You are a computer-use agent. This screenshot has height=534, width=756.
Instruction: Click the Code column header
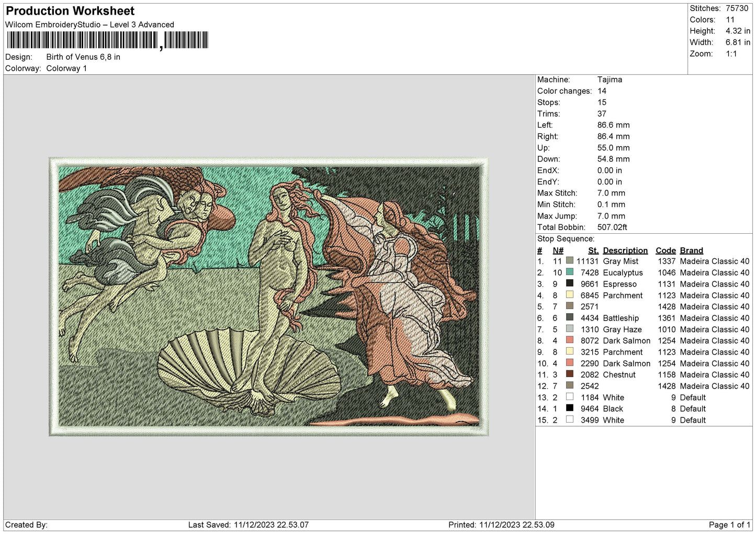665,251
